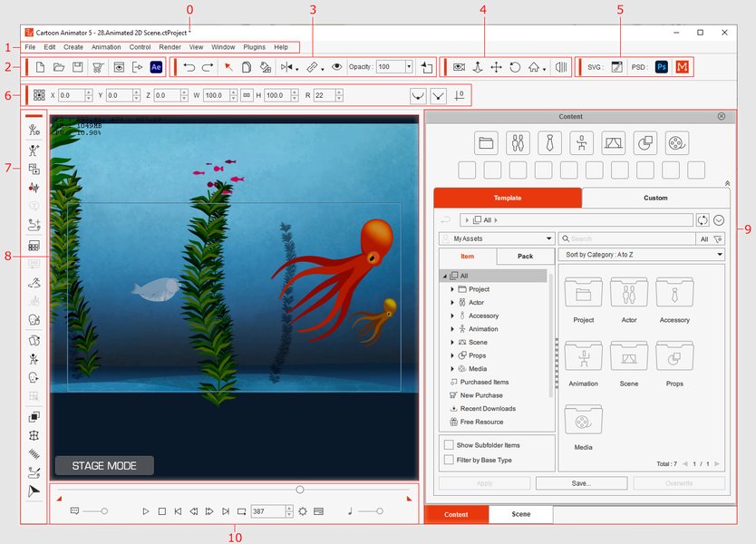Open the Project Settings gear icon
This screenshot has height=544, width=756.
[302, 511]
